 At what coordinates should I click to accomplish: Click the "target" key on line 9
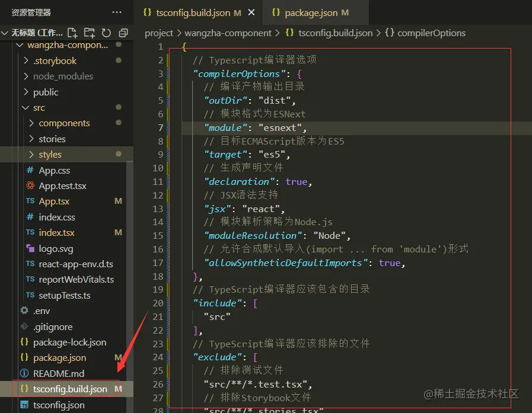[x=225, y=155]
